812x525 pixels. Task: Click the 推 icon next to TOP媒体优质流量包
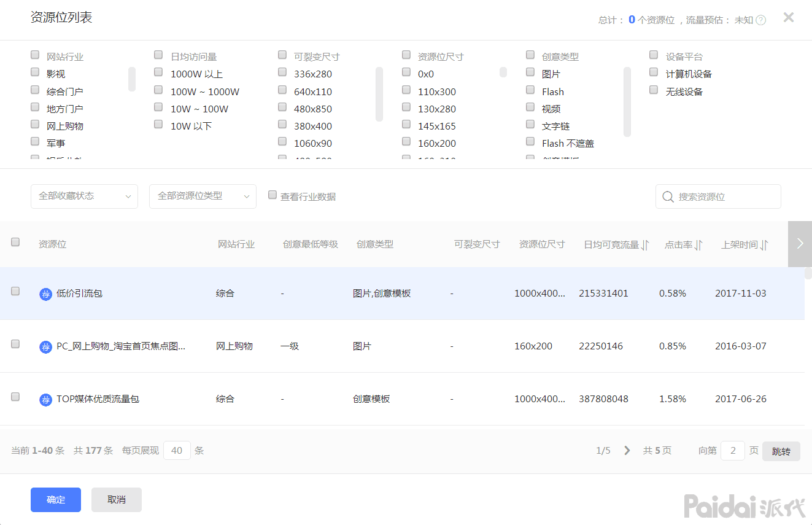tap(45, 399)
